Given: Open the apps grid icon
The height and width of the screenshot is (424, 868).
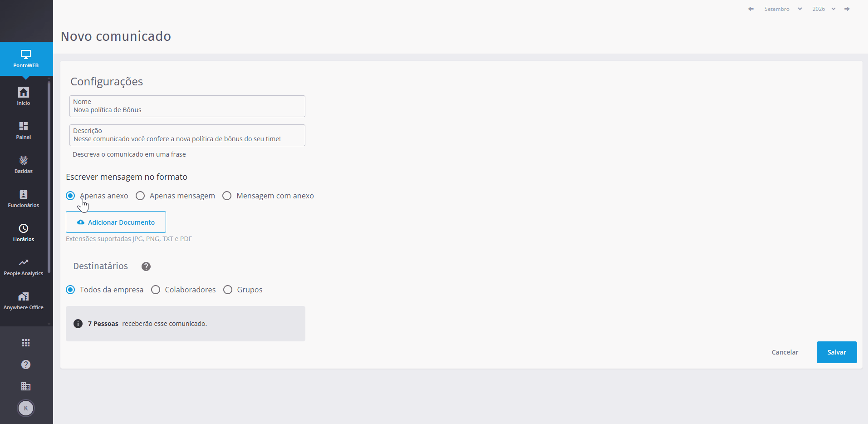Looking at the screenshot, I should pos(26,343).
